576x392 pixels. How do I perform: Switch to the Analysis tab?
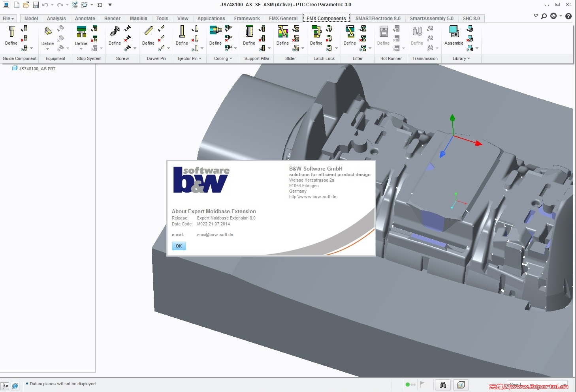click(56, 19)
